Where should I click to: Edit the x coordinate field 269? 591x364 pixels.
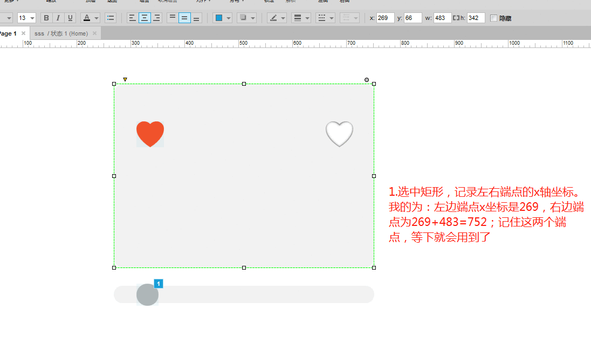coord(385,18)
